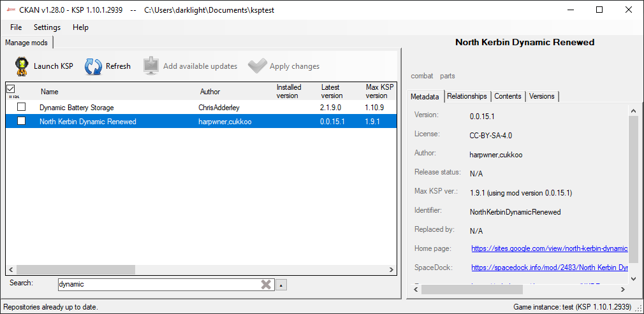Click the Game instance: test status text
Screen dimensions: 644x314
(x=572, y=306)
